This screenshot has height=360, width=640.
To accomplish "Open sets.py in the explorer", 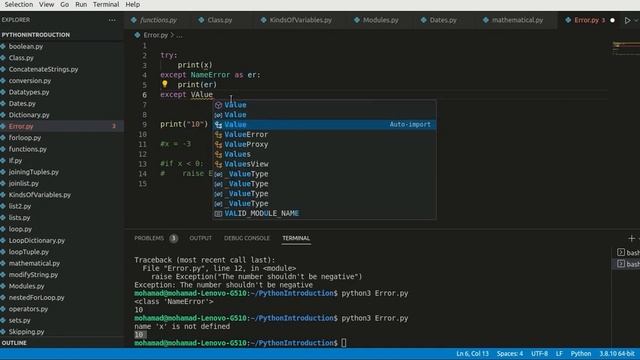I will coord(19,321).
